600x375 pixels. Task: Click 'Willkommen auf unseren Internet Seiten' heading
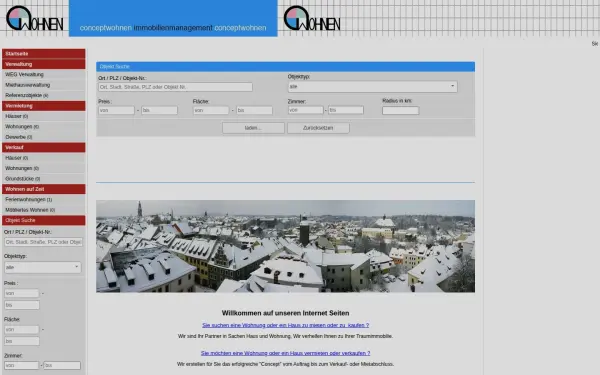click(285, 313)
